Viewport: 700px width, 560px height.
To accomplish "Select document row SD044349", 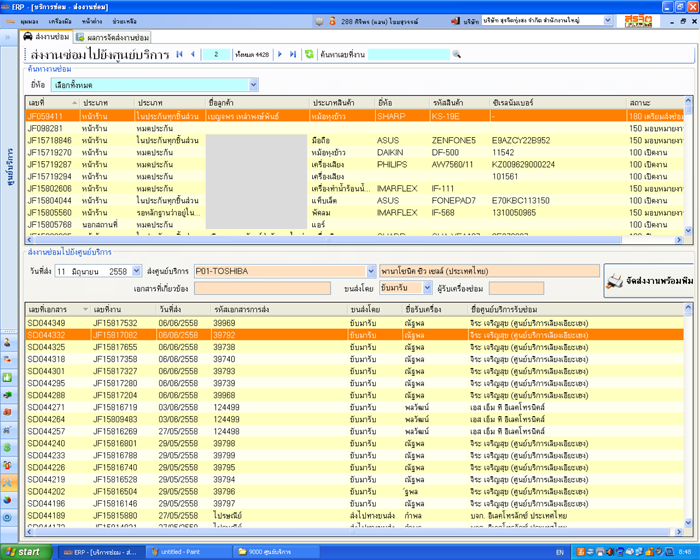I will pyautogui.click(x=354, y=323).
